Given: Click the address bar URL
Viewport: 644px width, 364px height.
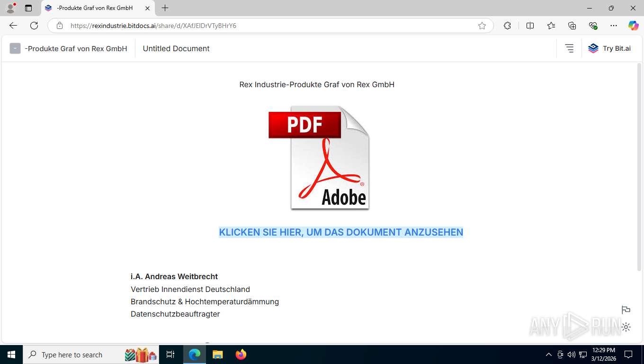Looking at the screenshot, I should pos(153,26).
